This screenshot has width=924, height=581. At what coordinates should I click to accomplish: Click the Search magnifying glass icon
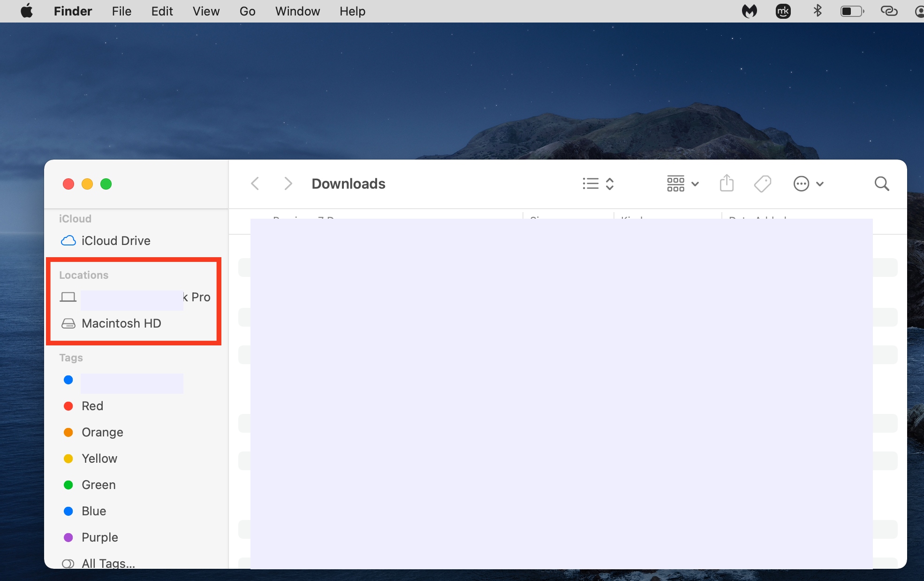coord(882,183)
